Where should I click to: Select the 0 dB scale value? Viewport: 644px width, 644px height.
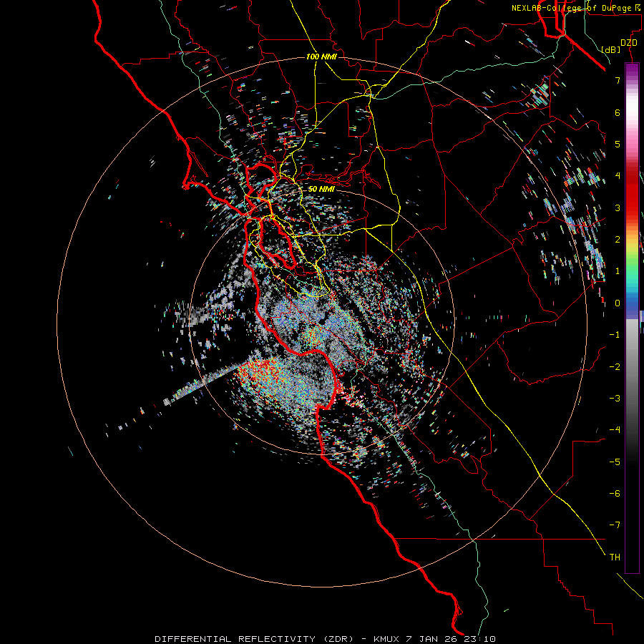[x=618, y=303]
